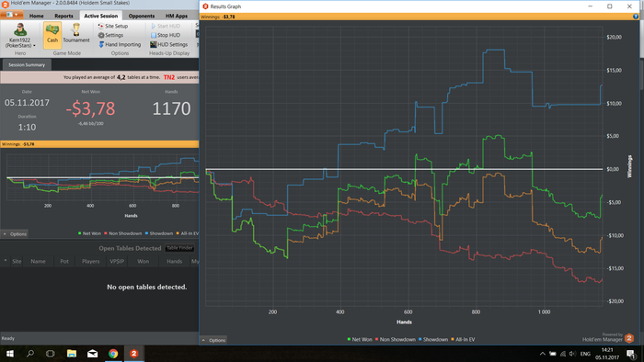
Task: Open HUD Settings
Action: click(x=168, y=44)
